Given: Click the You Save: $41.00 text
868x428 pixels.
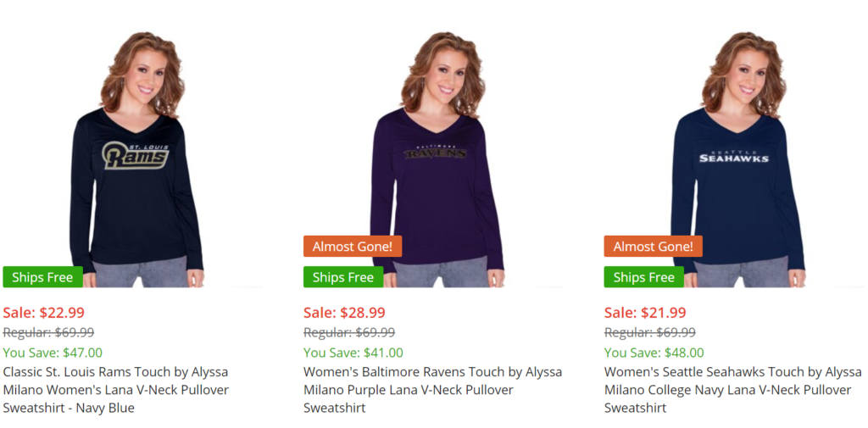Looking at the screenshot, I should coord(353,353).
